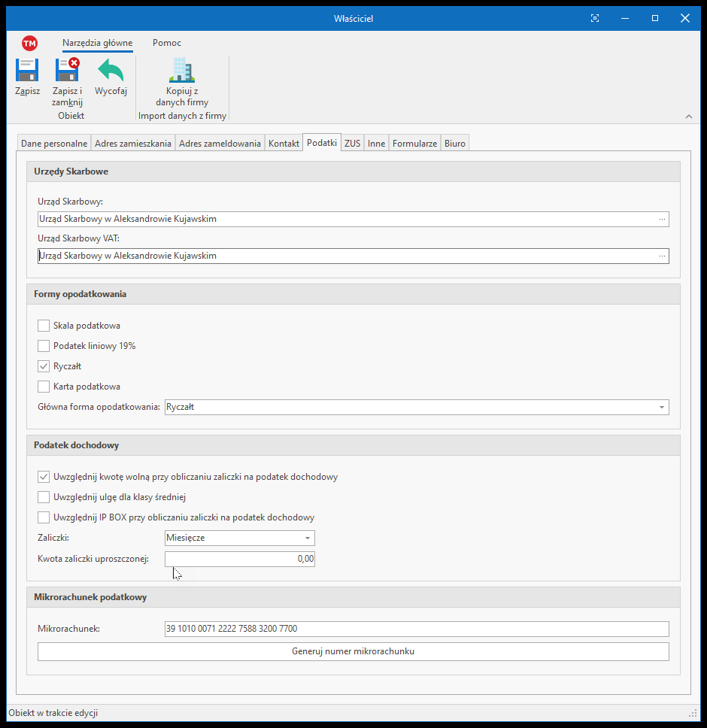Toggle Uwzględnij ulgę dla klasy średniej
707x728 pixels.
click(x=44, y=497)
